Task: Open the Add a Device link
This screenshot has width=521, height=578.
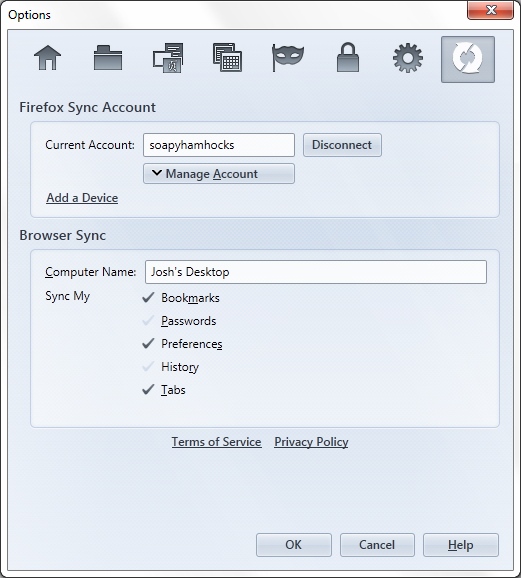Action: [x=82, y=198]
